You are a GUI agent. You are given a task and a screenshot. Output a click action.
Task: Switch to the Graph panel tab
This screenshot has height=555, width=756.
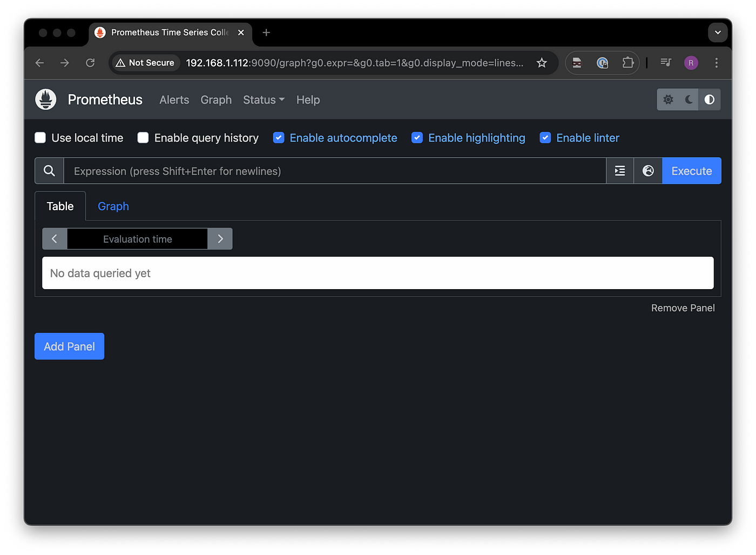tap(113, 206)
